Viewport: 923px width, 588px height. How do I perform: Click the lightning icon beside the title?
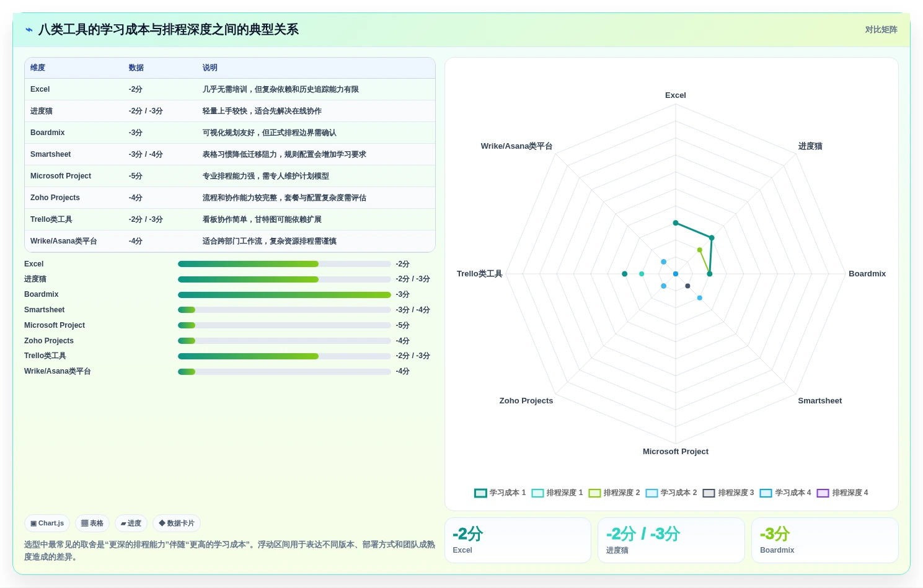point(29,30)
